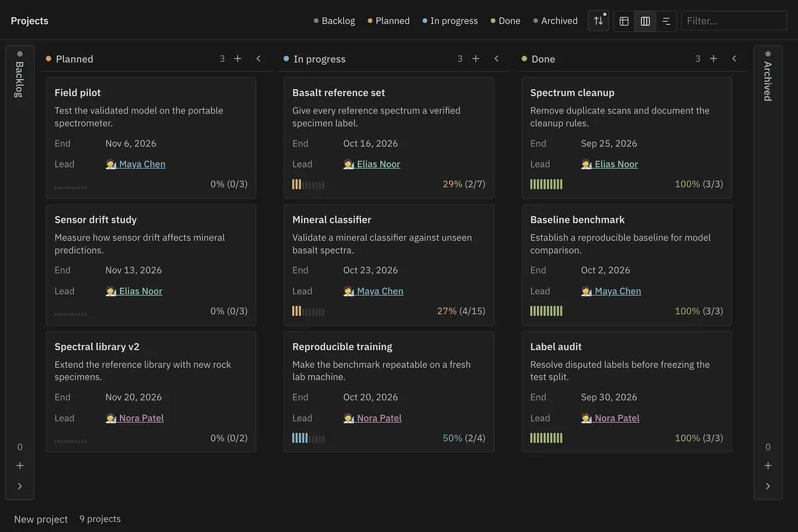
Task: Click Spectrum cleanup progress bar
Action: point(547,184)
